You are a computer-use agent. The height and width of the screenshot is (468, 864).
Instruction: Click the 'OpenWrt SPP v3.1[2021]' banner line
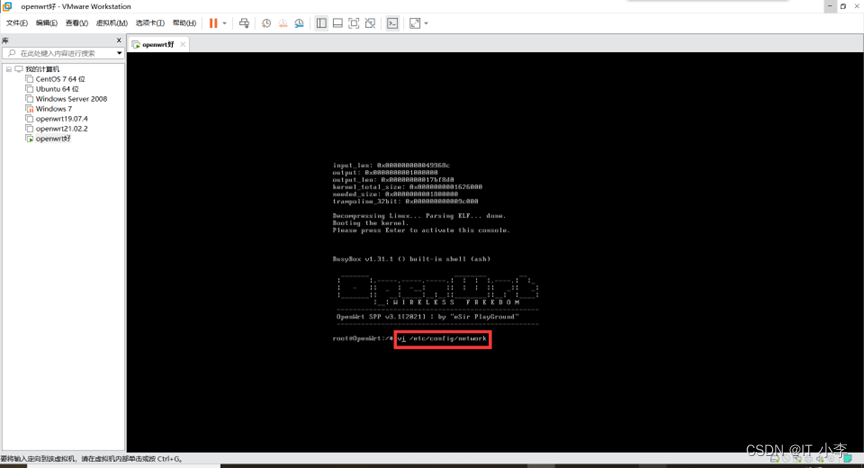pyautogui.click(x=428, y=317)
